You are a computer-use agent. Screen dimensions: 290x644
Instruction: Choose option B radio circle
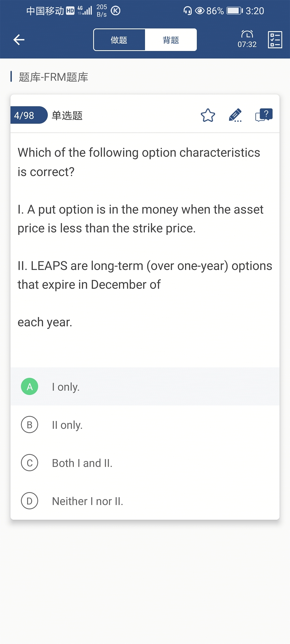(x=30, y=425)
